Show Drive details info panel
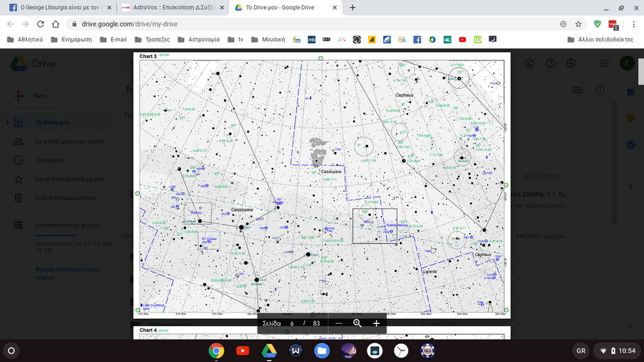The width and height of the screenshot is (644, 362). click(x=600, y=90)
